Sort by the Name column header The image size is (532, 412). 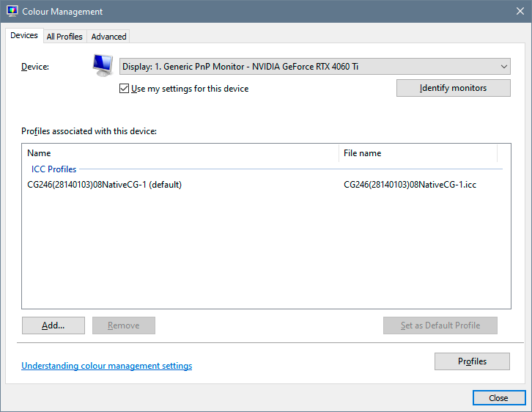[x=180, y=153]
